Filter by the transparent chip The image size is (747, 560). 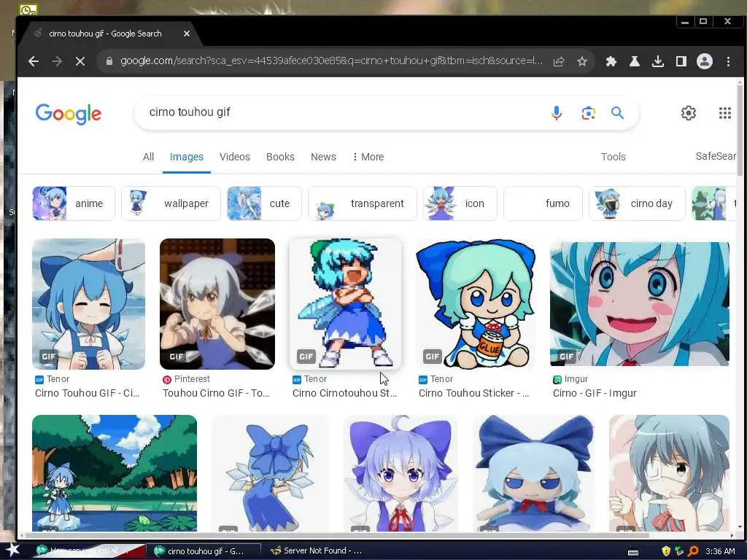pyautogui.click(x=363, y=203)
